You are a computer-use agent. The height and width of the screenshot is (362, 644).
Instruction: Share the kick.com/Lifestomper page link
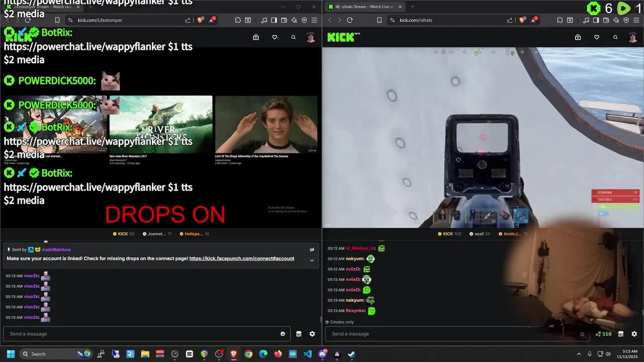pyautogui.click(x=188, y=20)
